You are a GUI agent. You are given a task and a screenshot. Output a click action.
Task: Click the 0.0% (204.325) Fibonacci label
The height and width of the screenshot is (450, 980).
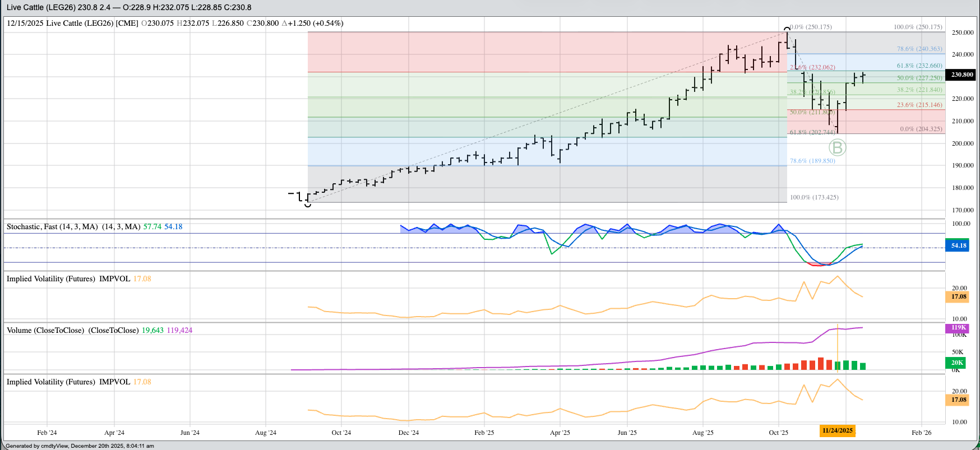click(921, 129)
